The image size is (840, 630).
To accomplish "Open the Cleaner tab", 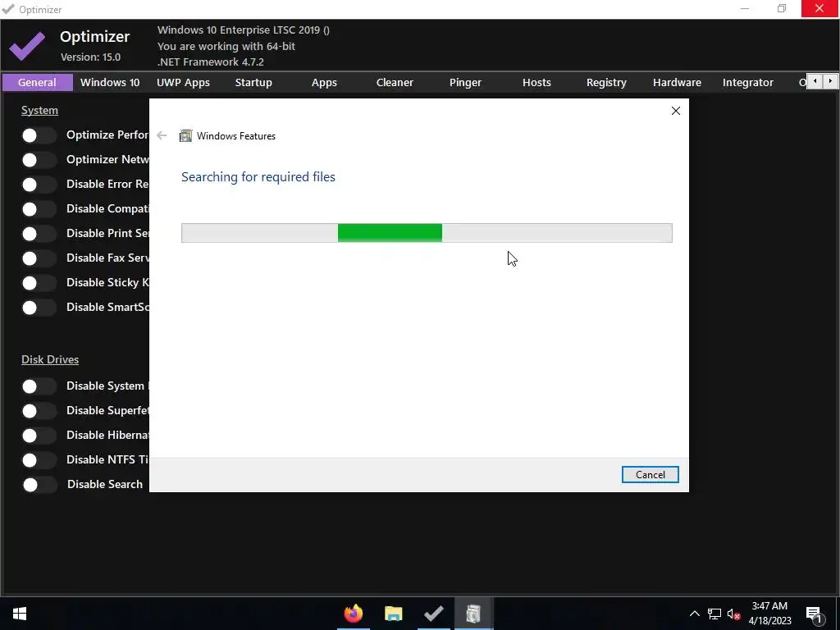I will coord(395,83).
